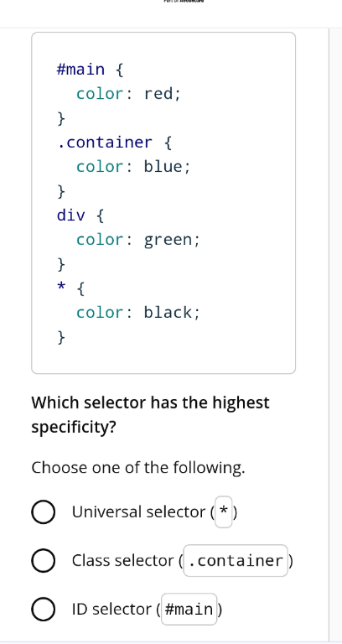The image size is (342, 644).
Task: Click the "color: green;" code line
Action: coord(138,240)
